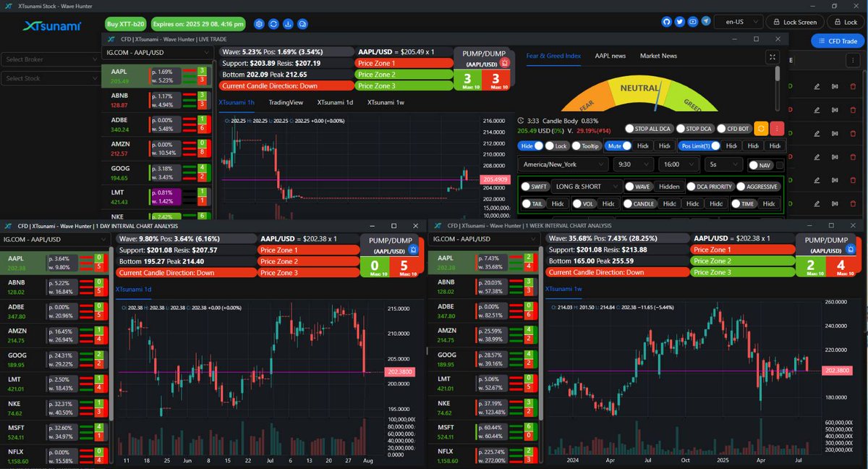Open the LONG & SHORT mode dropdown
The width and height of the screenshot is (868, 469).
[586, 186]
